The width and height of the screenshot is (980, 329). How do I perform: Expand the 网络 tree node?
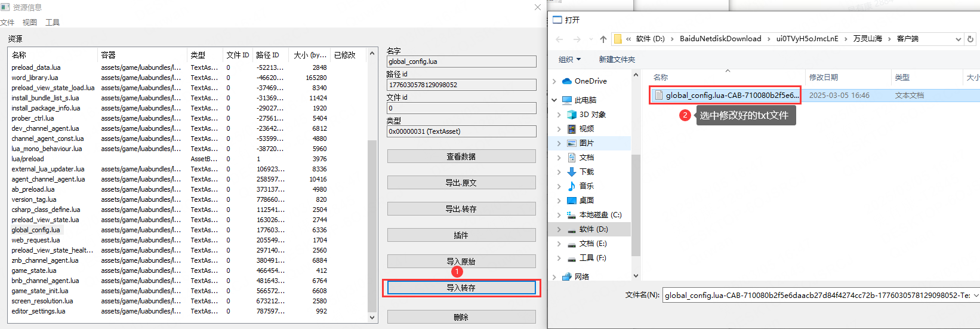pyautogui.click(x=554, y=277)
